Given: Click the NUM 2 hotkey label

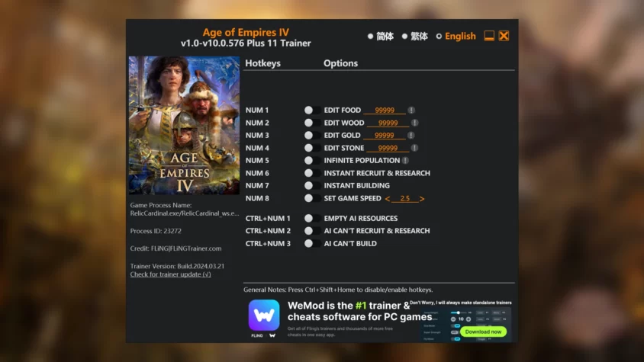Looking at the screenshot, I should [x=257, y=123].
